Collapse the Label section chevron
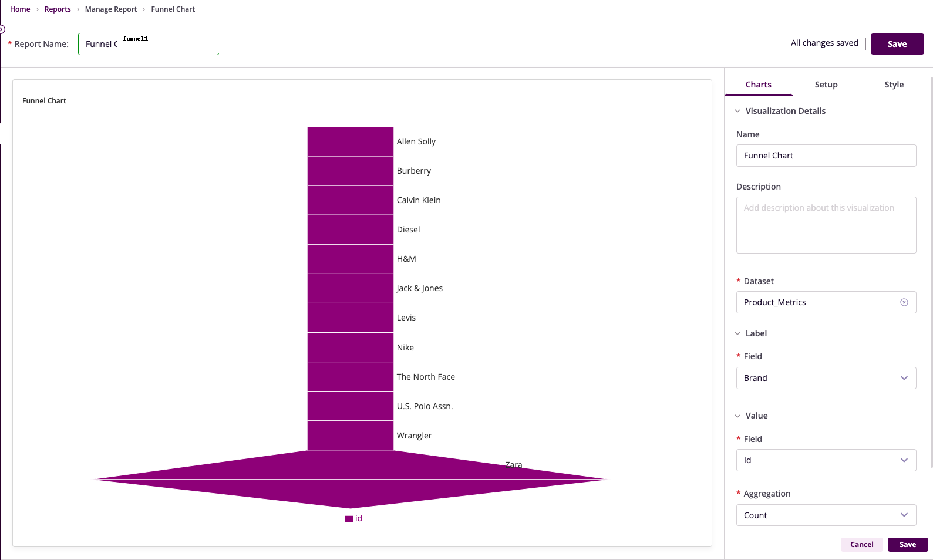 tap(737, 333)
